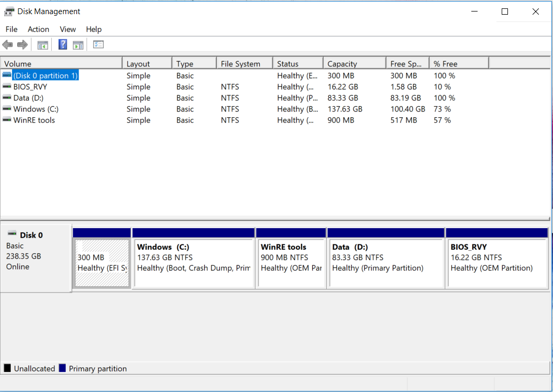Select Windows (C:) row in volume list
This screenshot has height=392, width=553.
36,109
